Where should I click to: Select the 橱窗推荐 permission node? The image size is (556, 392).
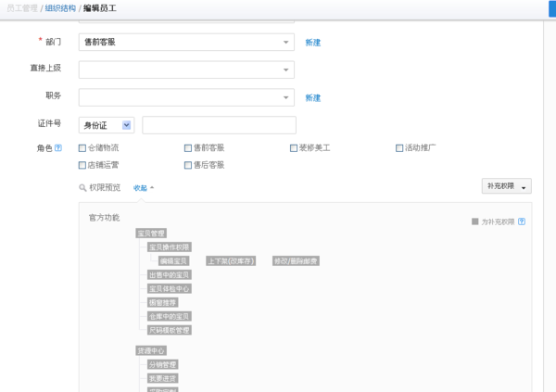coord(162,302)
